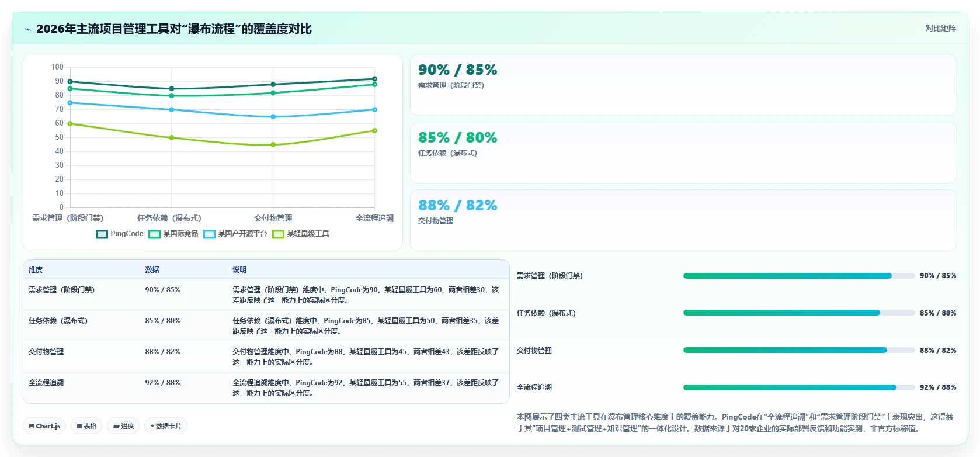Click the 表格 tag button
Screen dimensions: 980x457
coord(86,426)
